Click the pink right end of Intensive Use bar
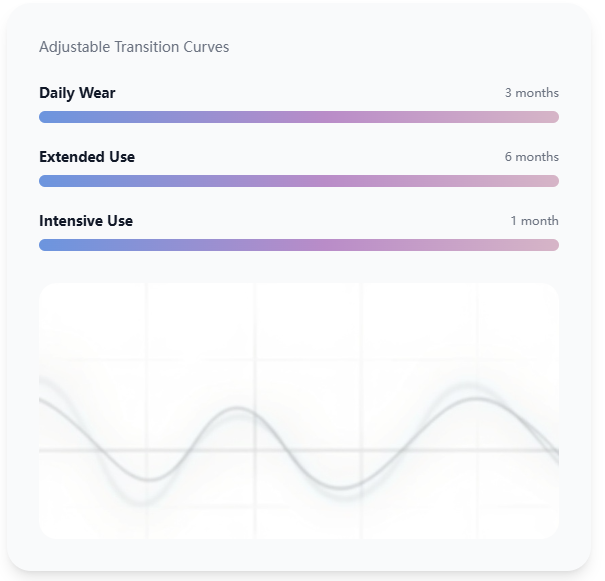The width and height of the screenshot is (605, 581). tap(550, 245)
